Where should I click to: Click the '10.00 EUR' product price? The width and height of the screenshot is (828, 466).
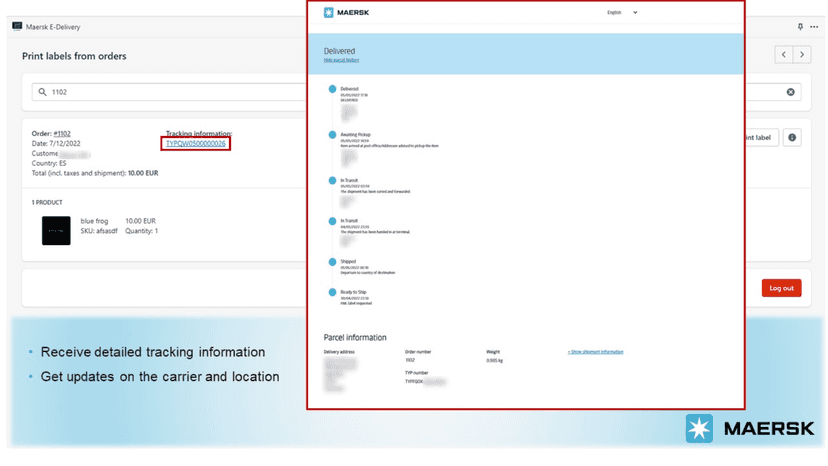(140, 221)
